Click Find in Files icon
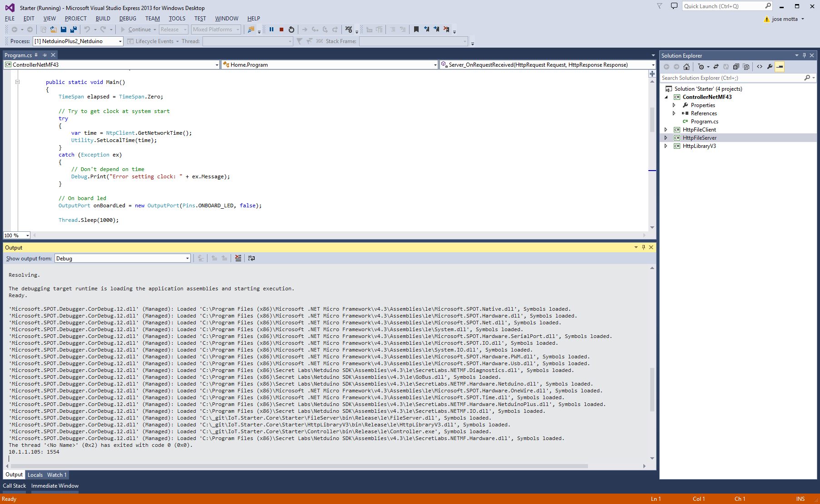The image size is (820, 504). [x=251, y=29]
